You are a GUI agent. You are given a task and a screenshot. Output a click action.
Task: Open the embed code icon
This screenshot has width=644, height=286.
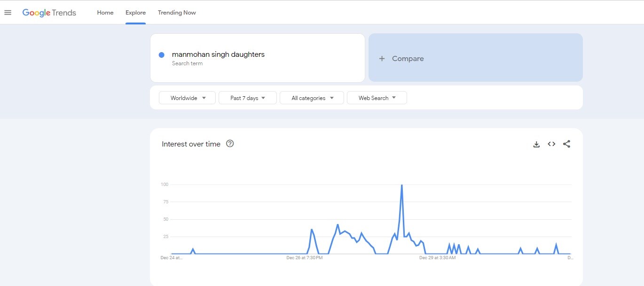click(551, 144)
